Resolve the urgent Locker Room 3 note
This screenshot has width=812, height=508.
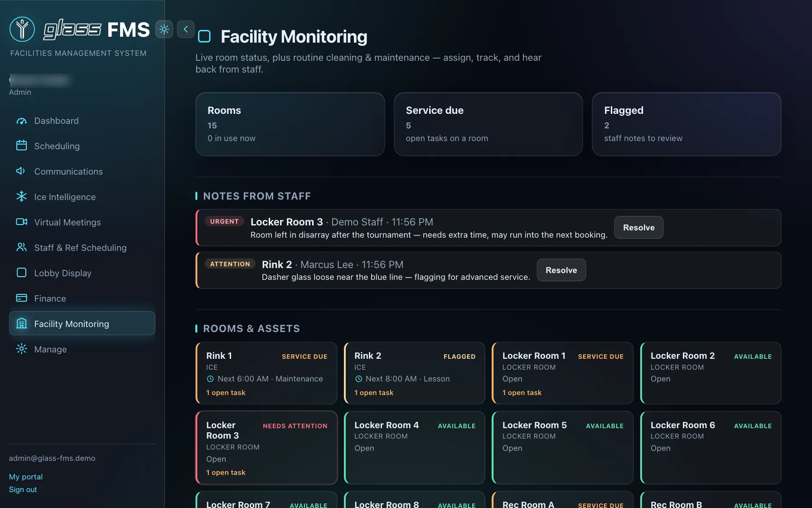click(x=638, y=228)
